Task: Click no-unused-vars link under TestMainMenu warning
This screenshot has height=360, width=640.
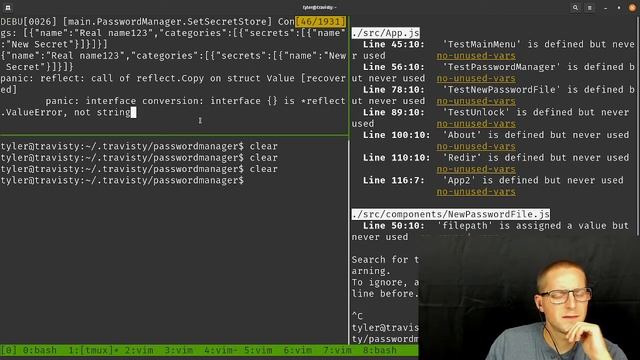Action: (476, 56)
